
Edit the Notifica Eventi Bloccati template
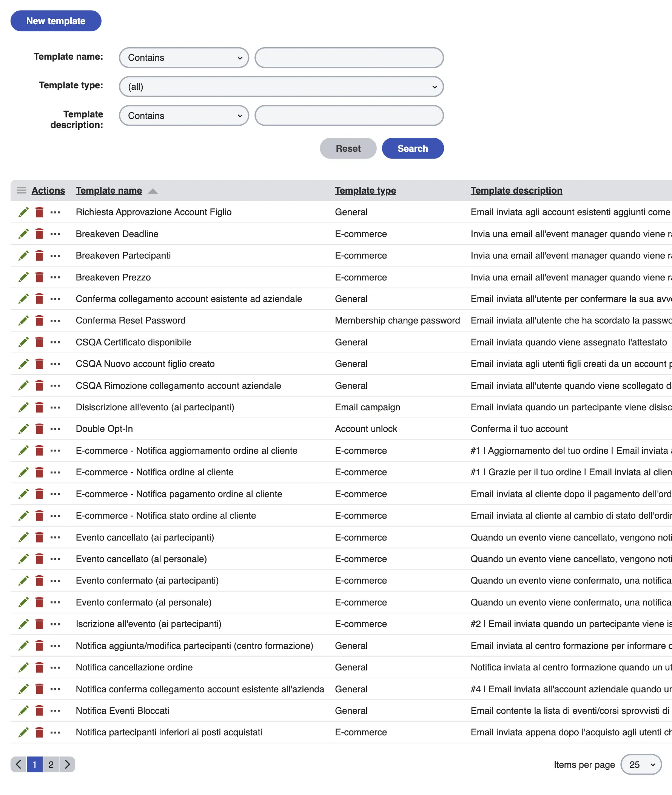tap(24, 710)
